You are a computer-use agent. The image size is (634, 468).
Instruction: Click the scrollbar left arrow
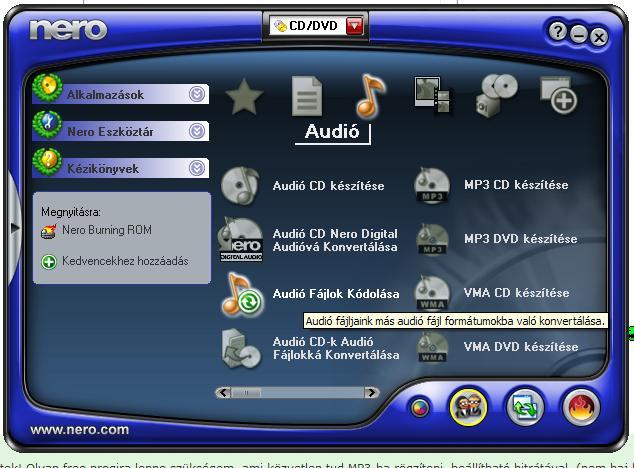223,392
